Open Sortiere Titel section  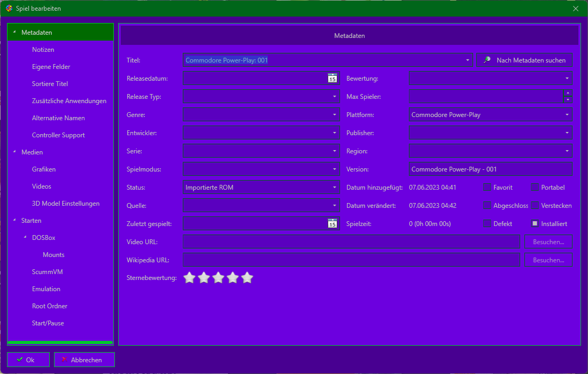[50, 83]
